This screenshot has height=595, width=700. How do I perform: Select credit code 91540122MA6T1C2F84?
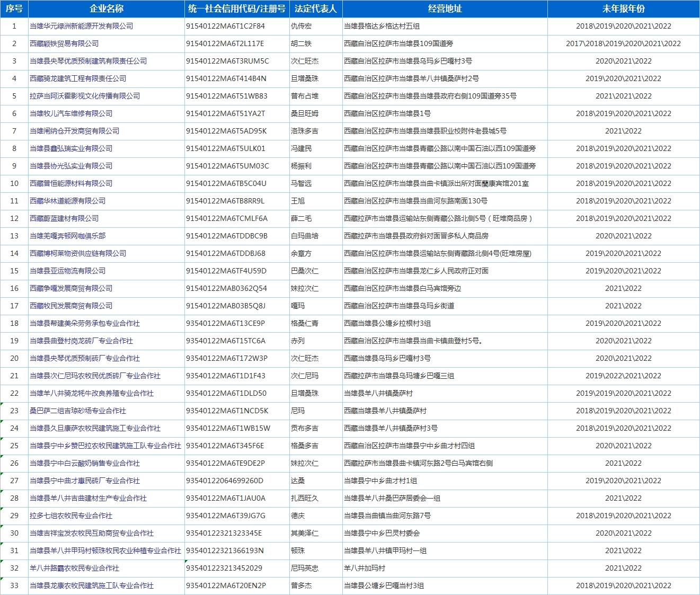225,26
